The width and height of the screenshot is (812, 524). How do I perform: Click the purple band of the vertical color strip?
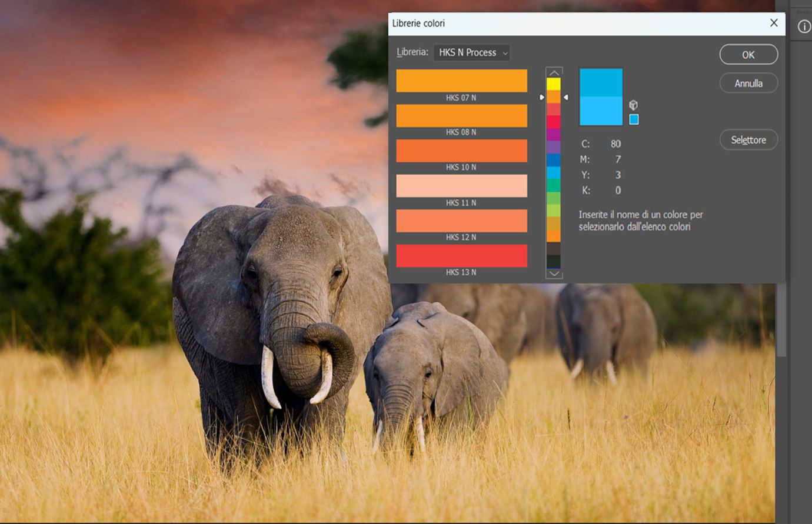point(554,147)
